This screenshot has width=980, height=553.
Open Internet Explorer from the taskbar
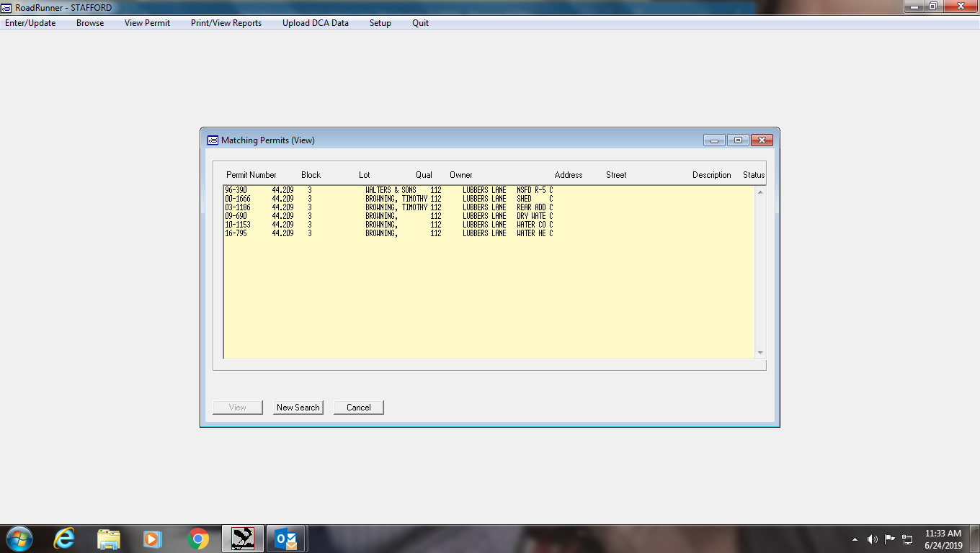pyautogui.click(x=64, y=538)
